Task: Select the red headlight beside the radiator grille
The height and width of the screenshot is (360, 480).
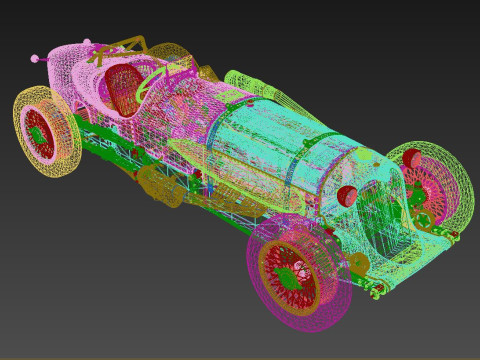Action: [x=347, y=195]
